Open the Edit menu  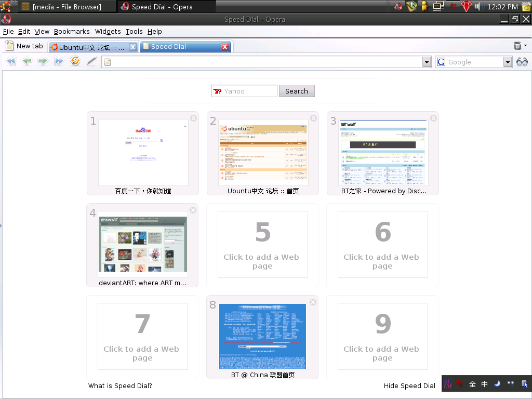tap(24, 32)
